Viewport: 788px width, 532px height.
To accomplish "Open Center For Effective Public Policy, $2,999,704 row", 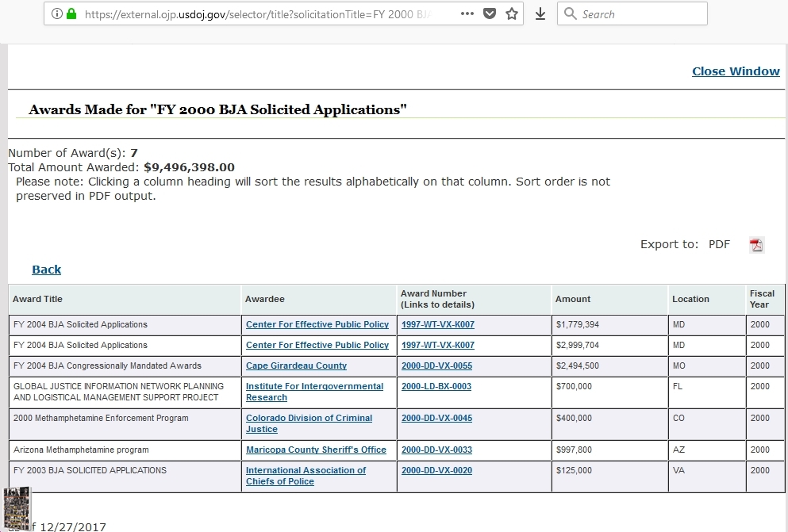I will click(317, 346).
